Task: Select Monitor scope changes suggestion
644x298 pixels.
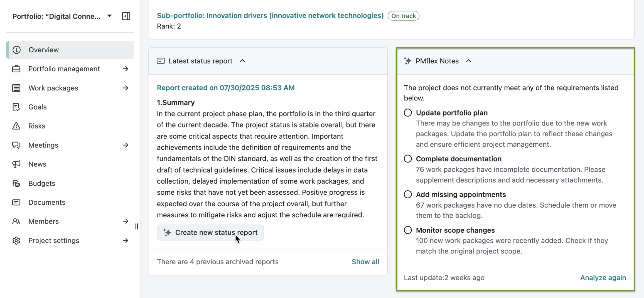Action: coord(407,230)
